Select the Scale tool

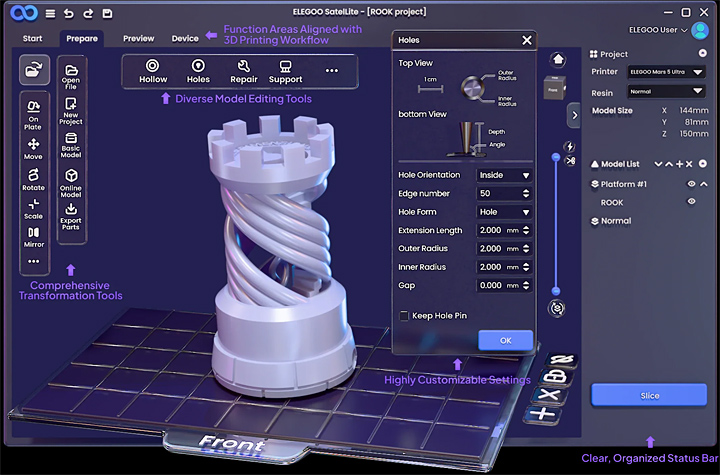[33, 209]
